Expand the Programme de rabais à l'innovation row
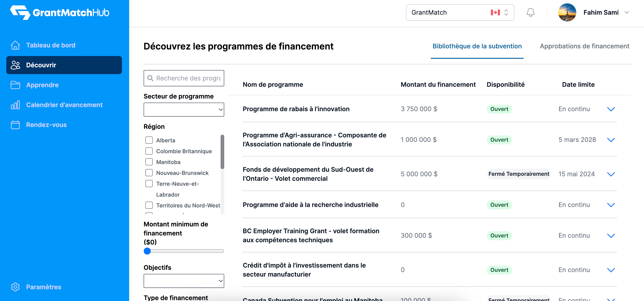The image size is (644, 301). [611, 109]
